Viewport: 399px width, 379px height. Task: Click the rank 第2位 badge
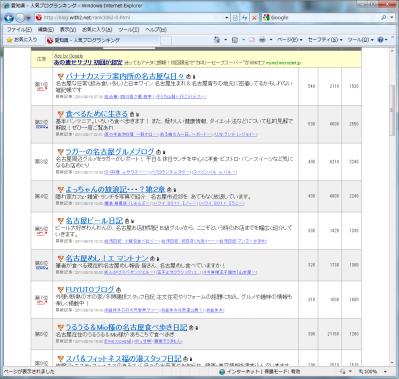click(41, 124)
